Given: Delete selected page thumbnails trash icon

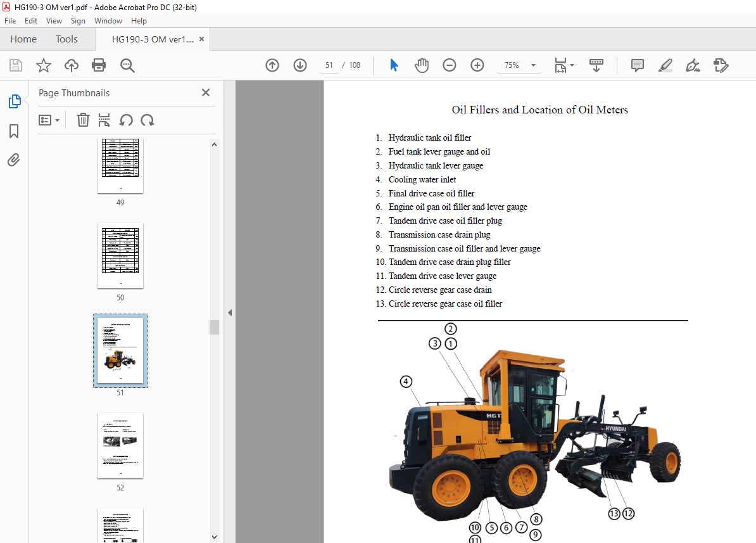Looking at the screenshot, I should click(x=83, y=120).
